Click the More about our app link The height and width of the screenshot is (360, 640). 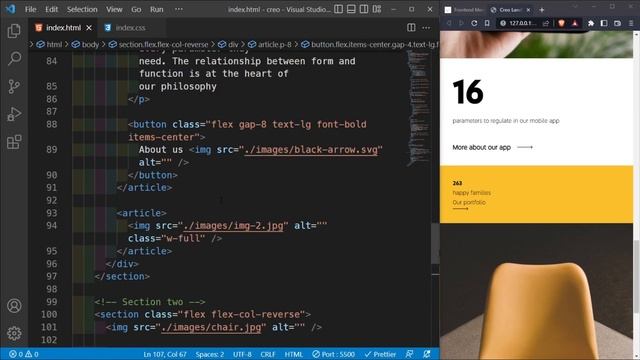point(493,147)
